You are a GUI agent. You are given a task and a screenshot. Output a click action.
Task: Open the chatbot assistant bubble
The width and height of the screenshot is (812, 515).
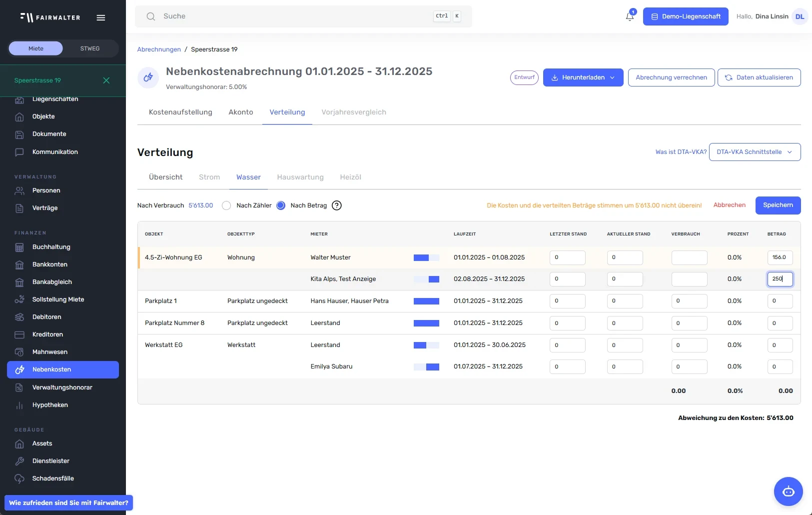(x=788, y=491)
